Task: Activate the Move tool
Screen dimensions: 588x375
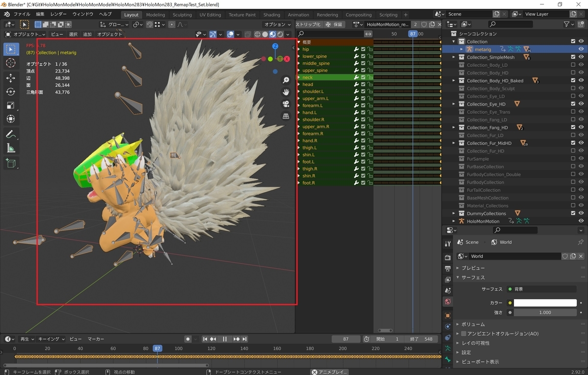Action: [11, 77]
